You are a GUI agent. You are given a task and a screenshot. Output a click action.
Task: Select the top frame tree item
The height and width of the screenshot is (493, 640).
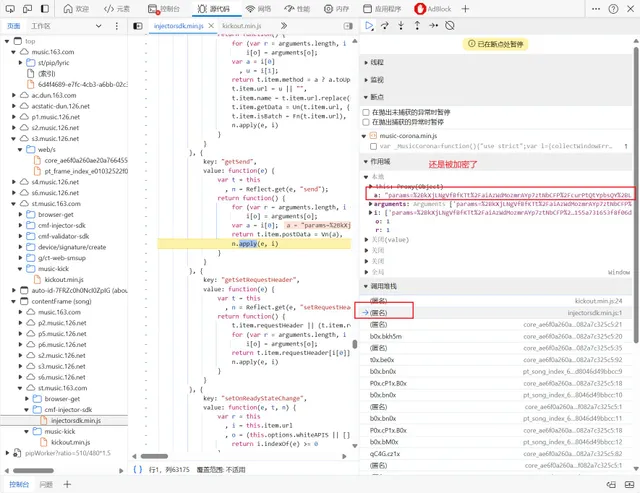click(x=30, y=41)
